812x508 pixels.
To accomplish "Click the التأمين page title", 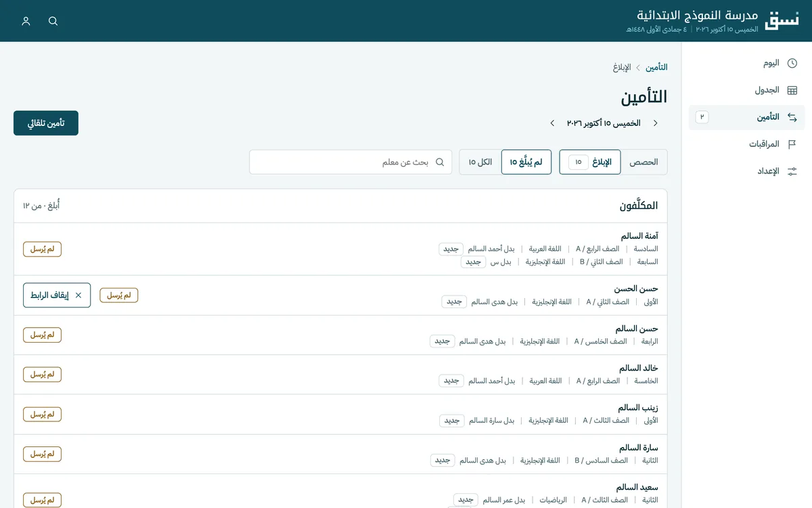I will click(644, 96).
